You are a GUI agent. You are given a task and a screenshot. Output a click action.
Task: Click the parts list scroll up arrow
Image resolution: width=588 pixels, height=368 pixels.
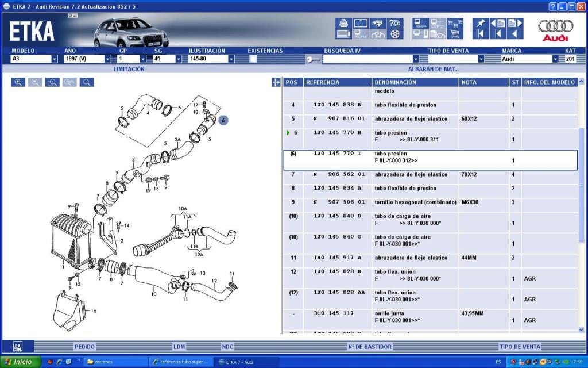[581, 81]
